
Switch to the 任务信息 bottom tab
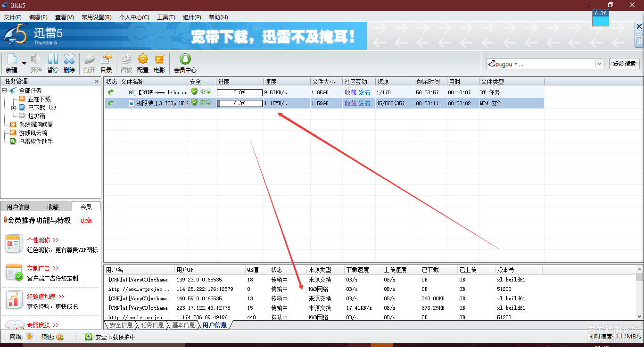tap(152, 325)
